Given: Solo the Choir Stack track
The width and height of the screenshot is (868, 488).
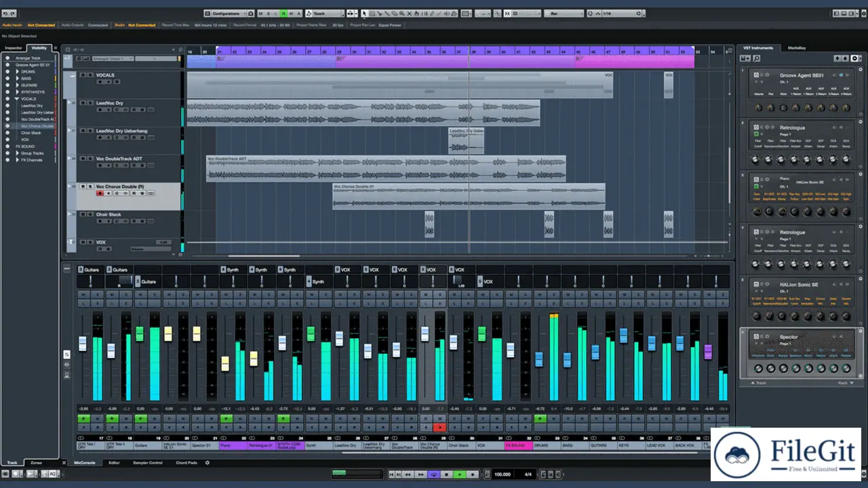Looking at the screenshot, I should pyautogui.click(x=90, y=214).
